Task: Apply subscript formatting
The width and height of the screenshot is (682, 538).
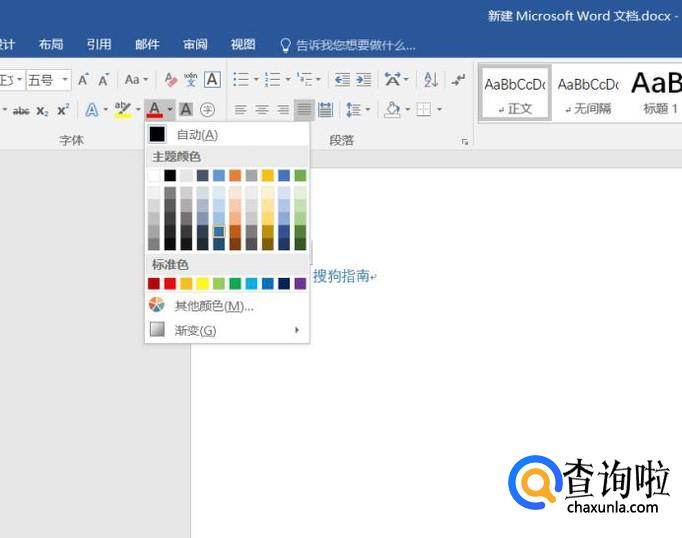Action: point(42,110)
